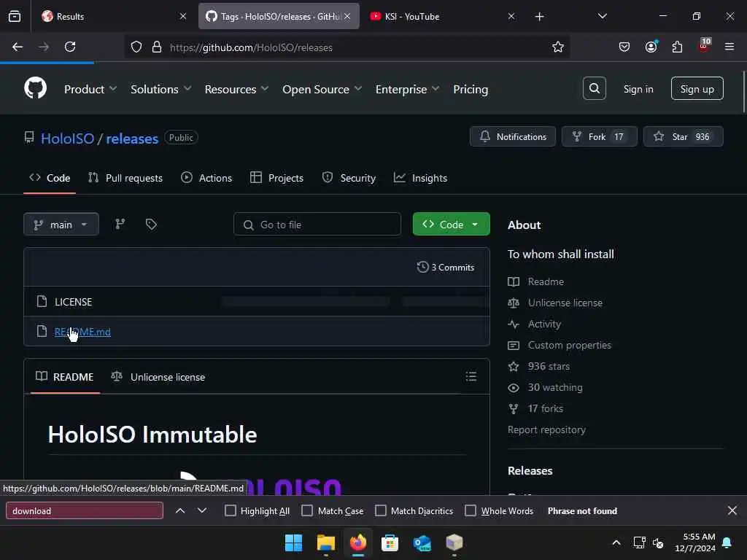The height and width of the screenshot is (560, 747).
Task: Show hidden tray icons chevron
Action: (x=616, y=542)
